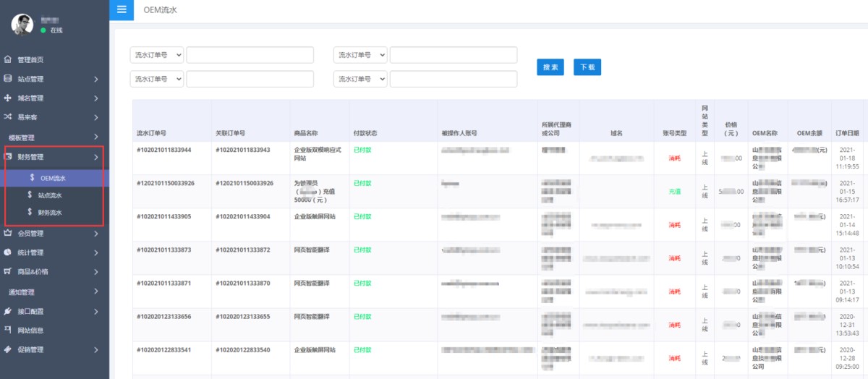The height and width of the screenshot is (379, 868).
Task: Click the icon beside 域名管理
Action: [x=8, y=98]
